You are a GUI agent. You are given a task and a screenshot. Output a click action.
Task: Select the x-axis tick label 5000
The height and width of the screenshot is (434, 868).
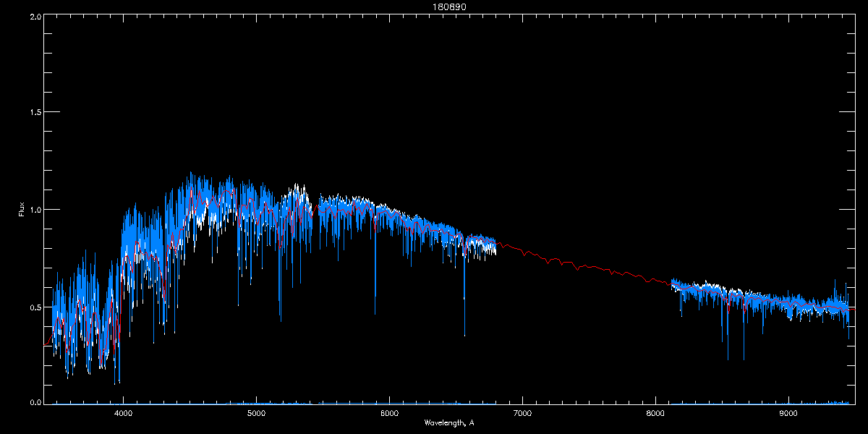point(256,413)
